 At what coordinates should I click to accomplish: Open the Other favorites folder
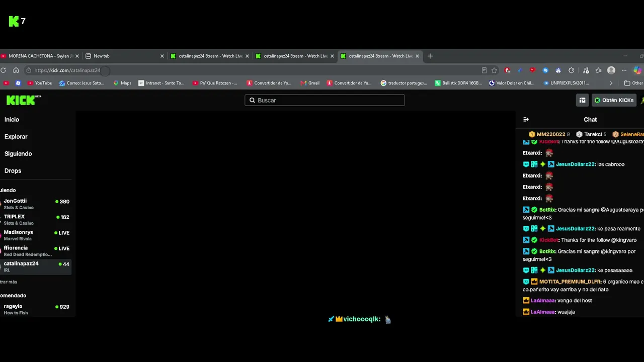coord(634,83)
